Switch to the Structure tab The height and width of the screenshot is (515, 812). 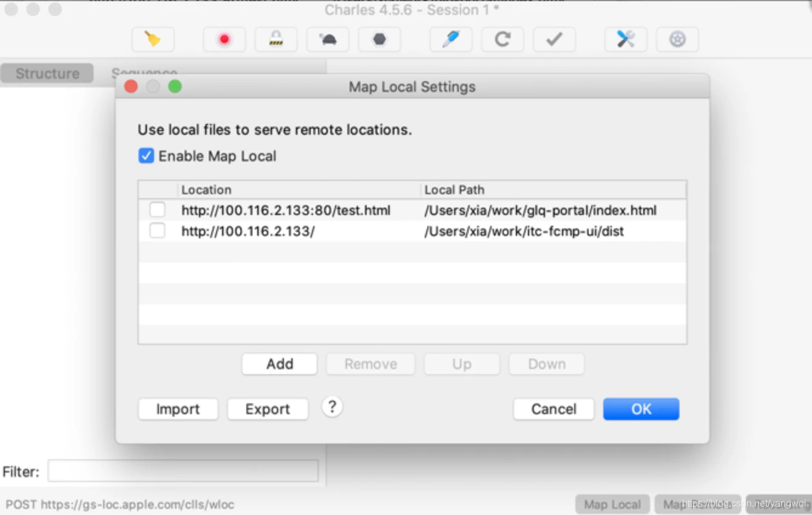pyautogui.click(x=47, y=73)
